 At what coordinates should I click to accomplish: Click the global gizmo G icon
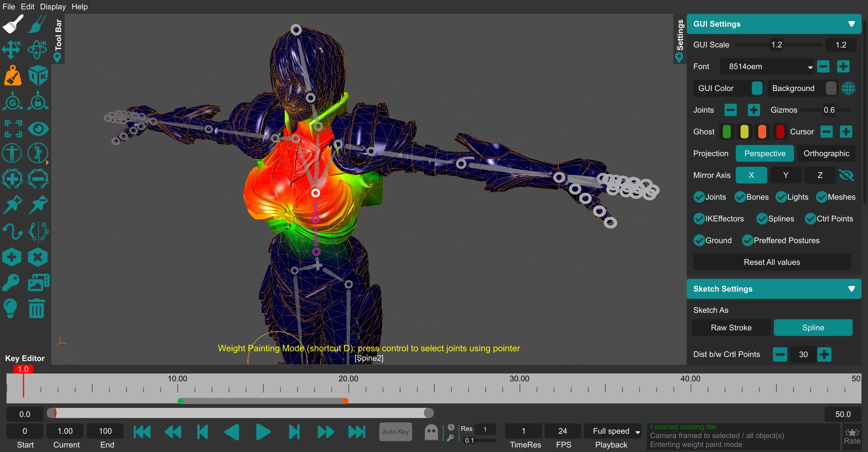click(12, 101)
